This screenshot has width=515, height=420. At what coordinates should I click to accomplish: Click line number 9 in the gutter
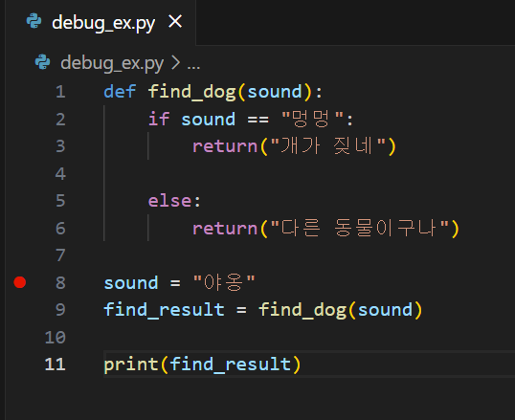(x=60, y=310)
